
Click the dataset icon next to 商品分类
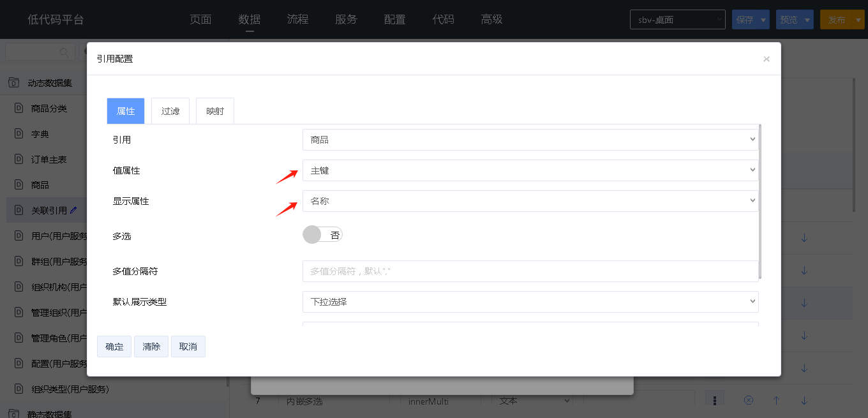pyautogui.click(x=19, y=108)
